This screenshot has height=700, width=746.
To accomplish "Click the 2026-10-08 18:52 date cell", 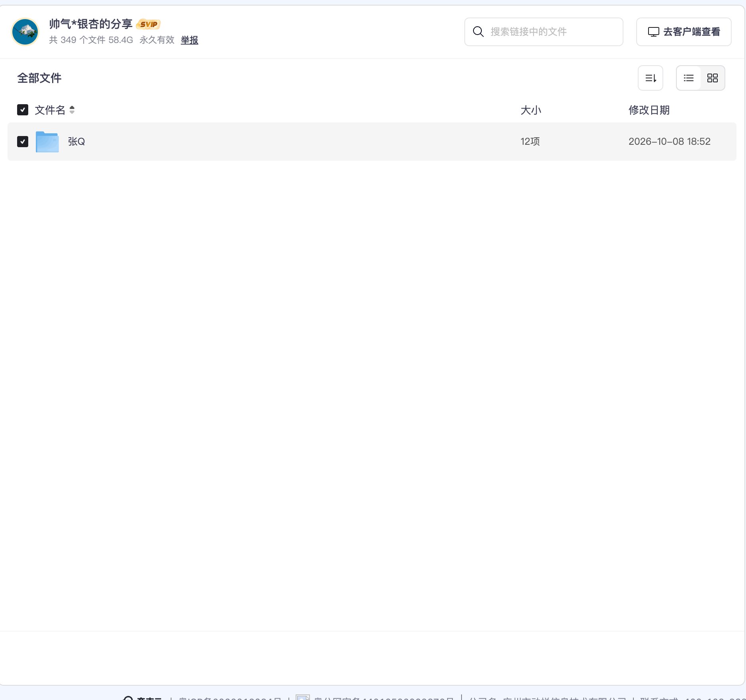I will (x=669, y=142).
